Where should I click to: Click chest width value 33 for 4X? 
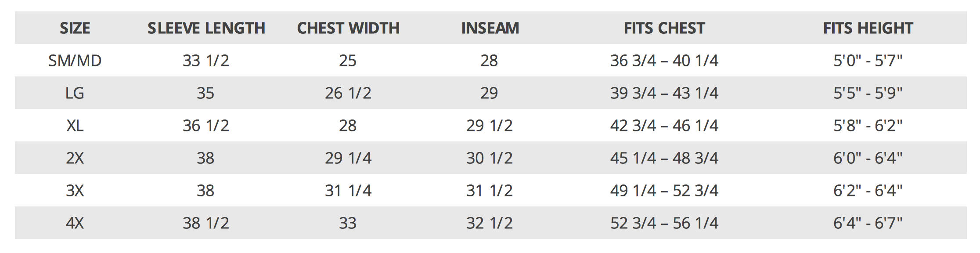tap(348, 223)
